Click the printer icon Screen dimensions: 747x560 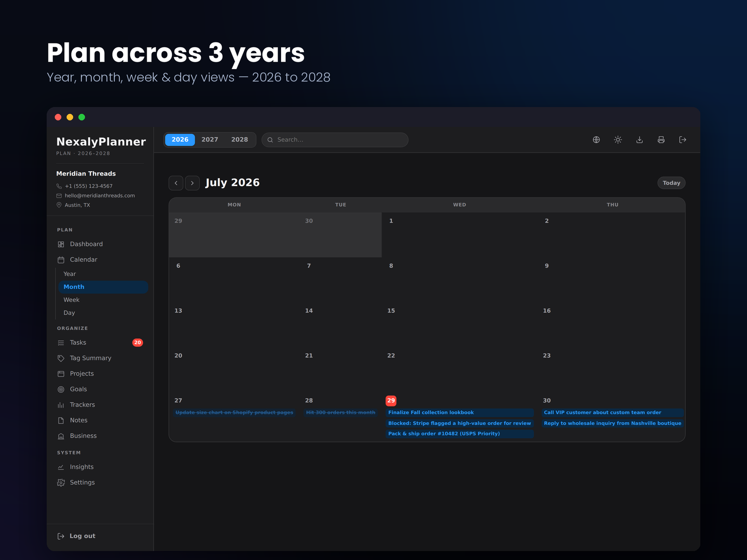tap(661, 140)
